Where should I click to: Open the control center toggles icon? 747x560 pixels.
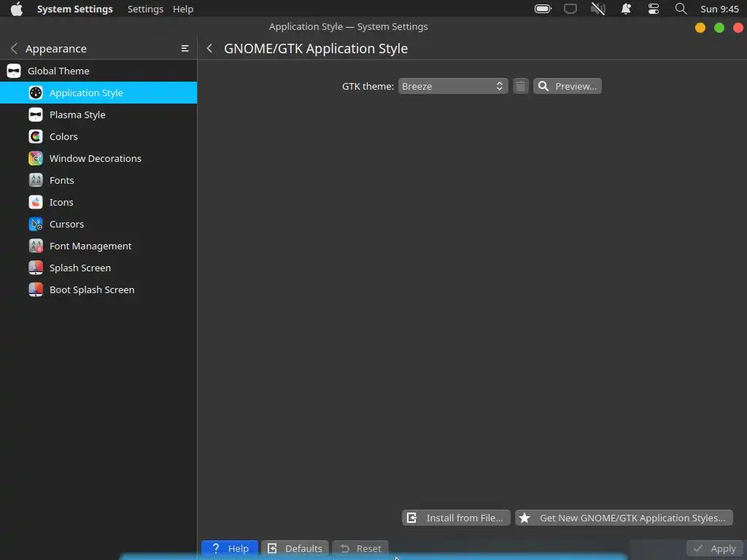pyautogui.click(x=654, y=9)
